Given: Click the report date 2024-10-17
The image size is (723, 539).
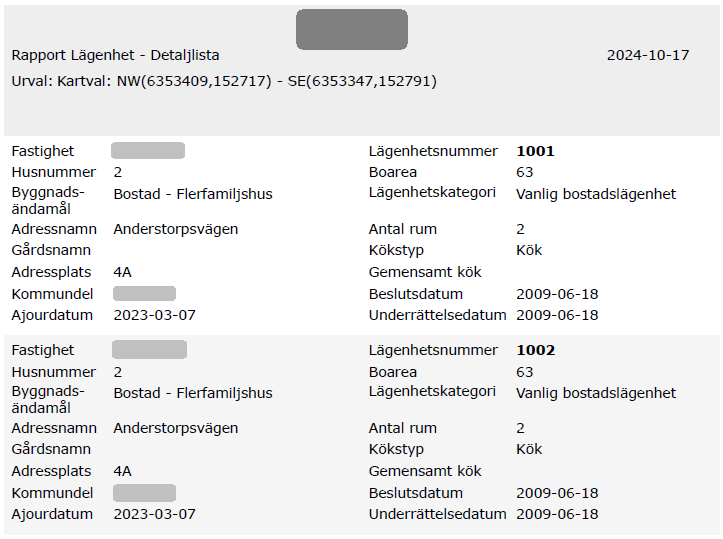Looking at the screenshot, I should click(648, 55).
